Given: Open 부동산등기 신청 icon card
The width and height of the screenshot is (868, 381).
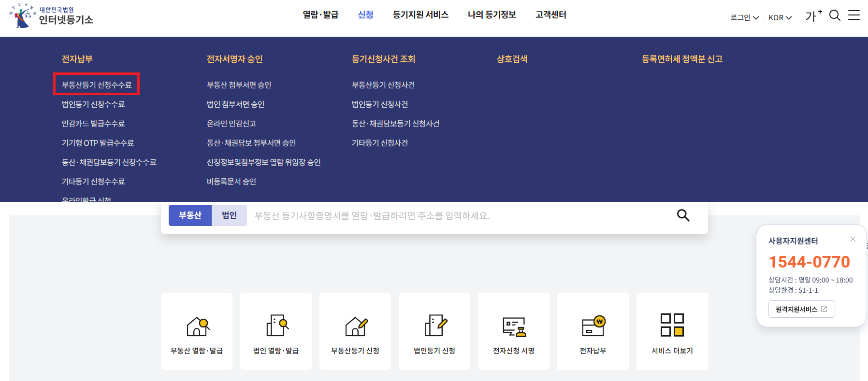Looking at the screenshot, I should (355, 331).
